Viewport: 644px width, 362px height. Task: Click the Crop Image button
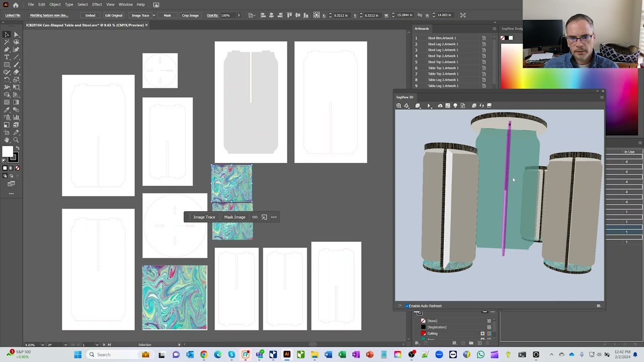[190, 15]
